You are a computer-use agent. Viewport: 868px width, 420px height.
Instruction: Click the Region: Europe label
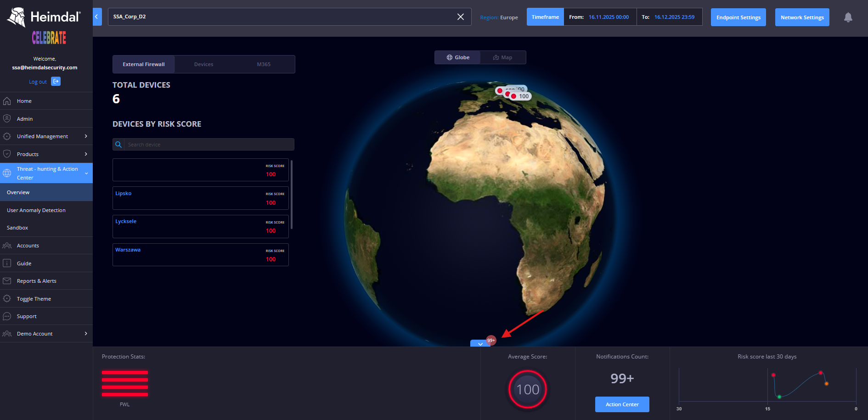point(499,17)
